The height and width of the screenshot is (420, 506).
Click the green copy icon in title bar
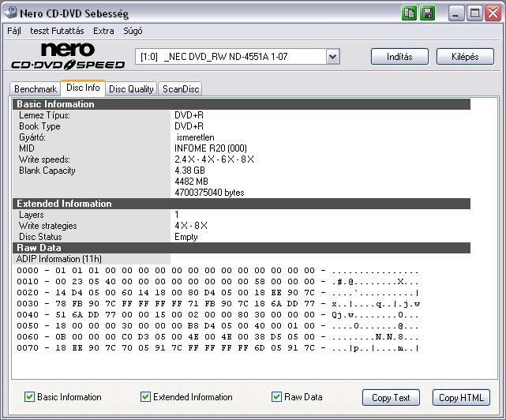pos(409,13)
